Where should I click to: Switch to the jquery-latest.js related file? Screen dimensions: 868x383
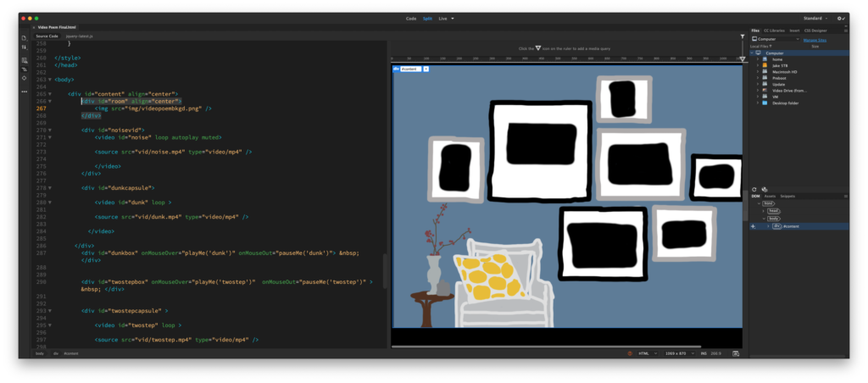tap(78, 36)
